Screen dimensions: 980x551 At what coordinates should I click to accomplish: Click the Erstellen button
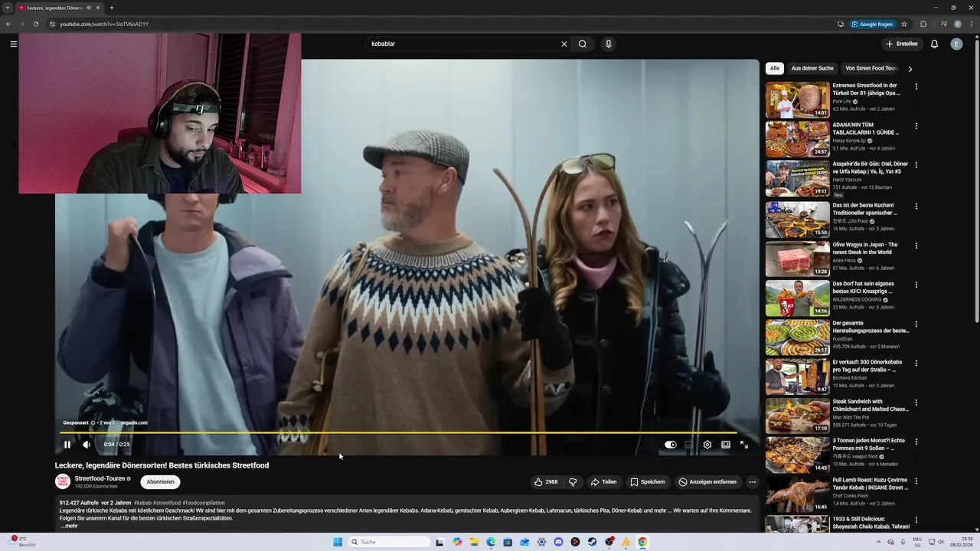[902, 44]
